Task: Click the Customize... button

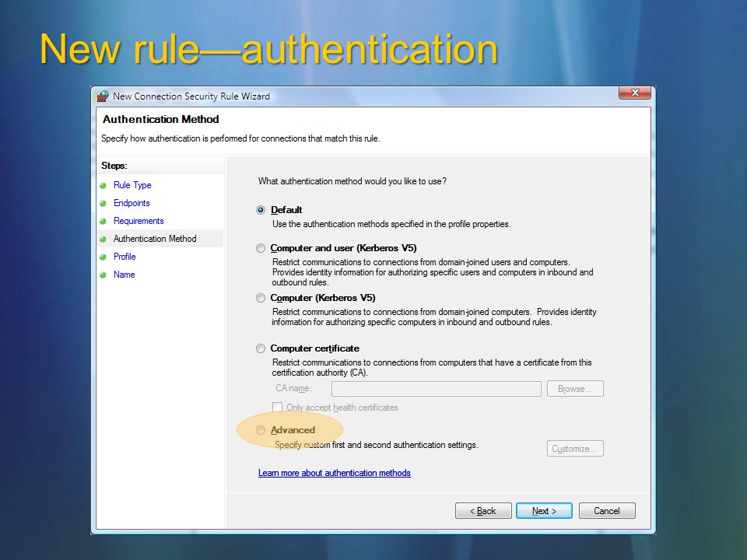Action: pyautogui.click(x=575, y=449)
